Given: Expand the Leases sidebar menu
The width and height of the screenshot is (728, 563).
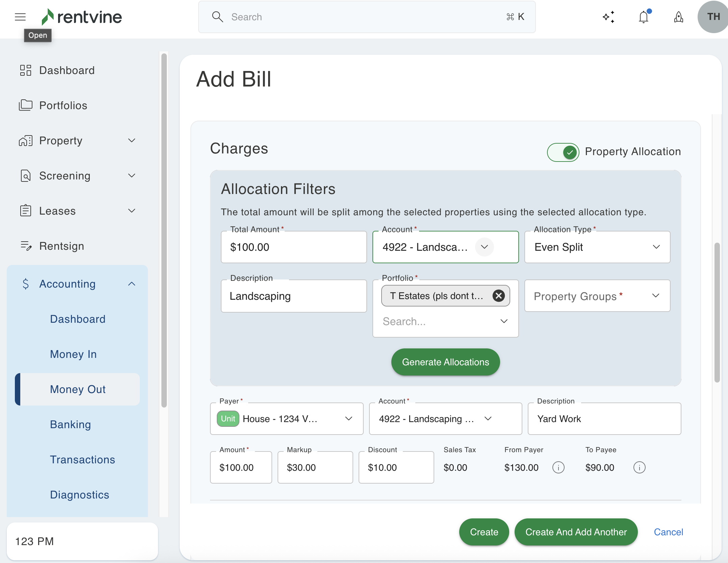Looking at the screenshot, I should (x=132, y=211).
